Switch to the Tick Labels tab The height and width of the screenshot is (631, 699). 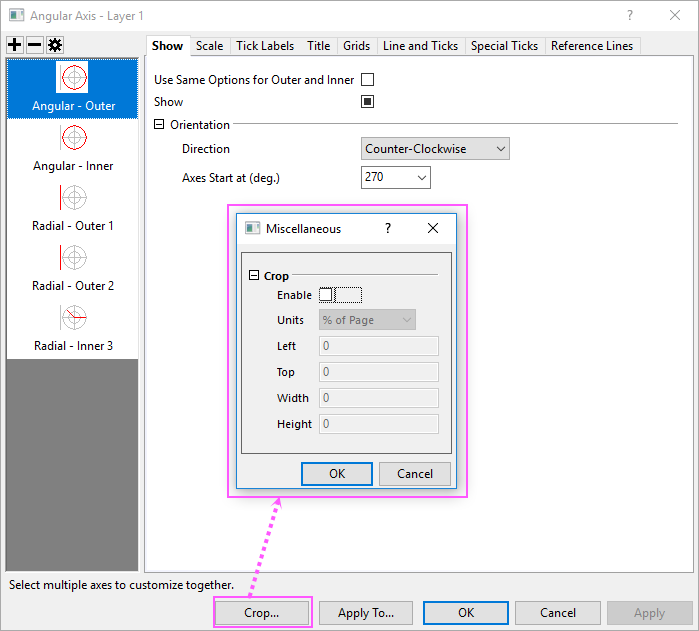point(264,46)
